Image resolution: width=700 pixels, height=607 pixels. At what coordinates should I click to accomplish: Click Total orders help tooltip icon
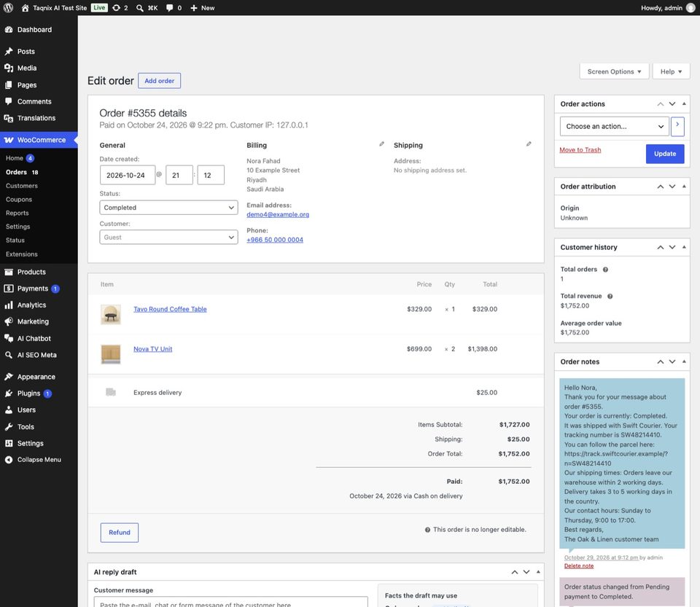click(x=605, y=270)
